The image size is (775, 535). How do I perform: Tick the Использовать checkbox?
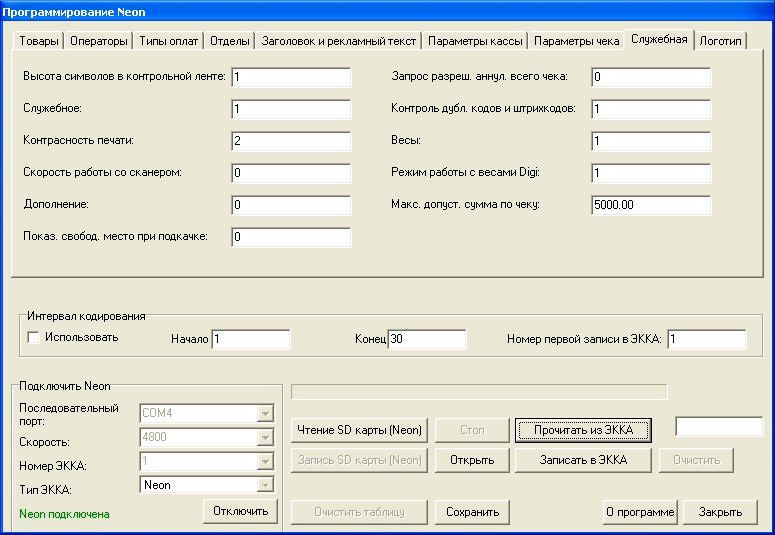click(x=34, y=338)
